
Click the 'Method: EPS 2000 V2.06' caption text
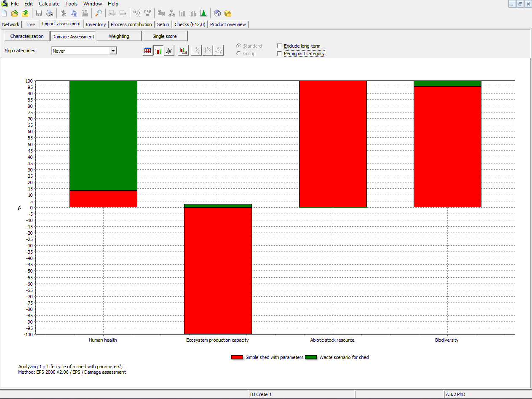[72, 372]
